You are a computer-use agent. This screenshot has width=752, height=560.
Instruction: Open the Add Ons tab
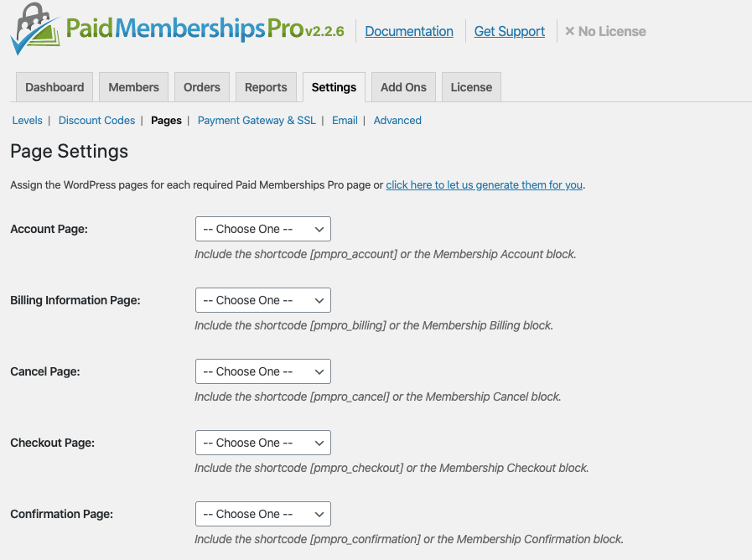403,87
